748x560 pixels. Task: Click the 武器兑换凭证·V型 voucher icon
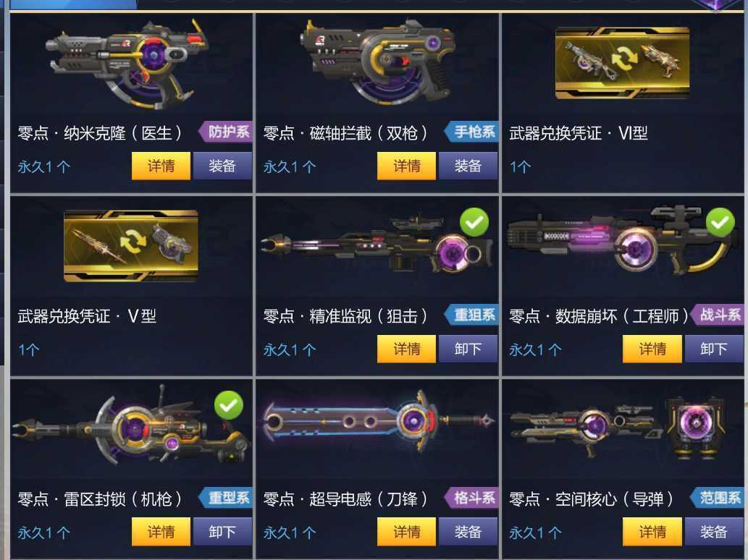131,245
